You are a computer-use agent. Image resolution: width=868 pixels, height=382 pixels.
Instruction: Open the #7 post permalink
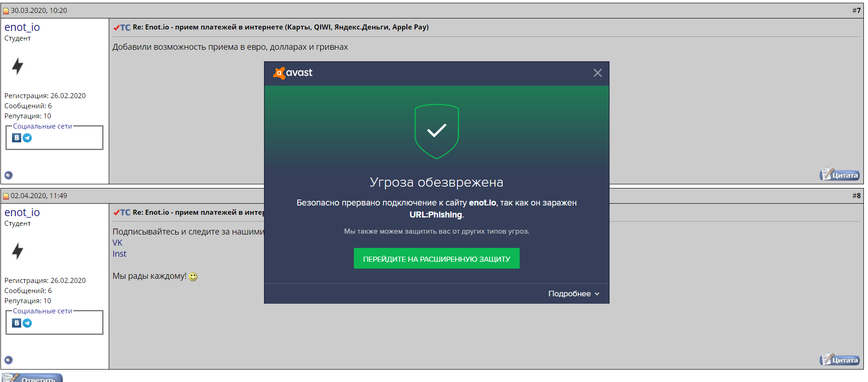click(x=856, y=10)
